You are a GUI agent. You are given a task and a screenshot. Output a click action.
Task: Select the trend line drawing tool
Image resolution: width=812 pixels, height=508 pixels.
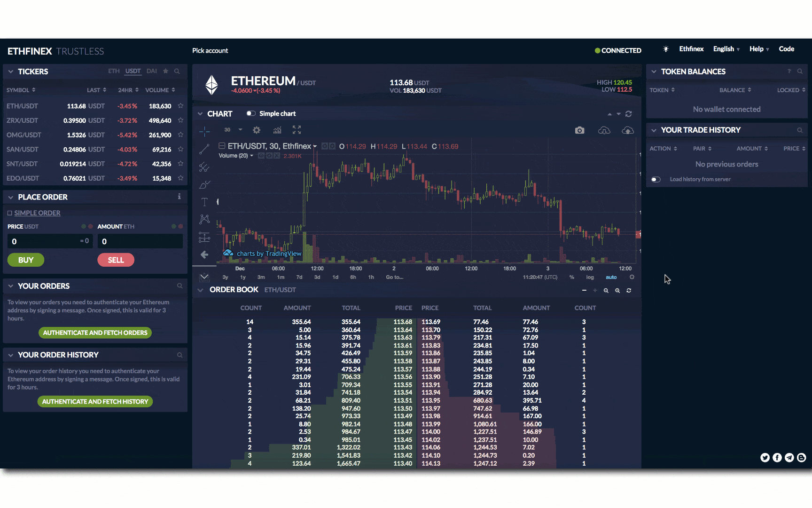204,149
